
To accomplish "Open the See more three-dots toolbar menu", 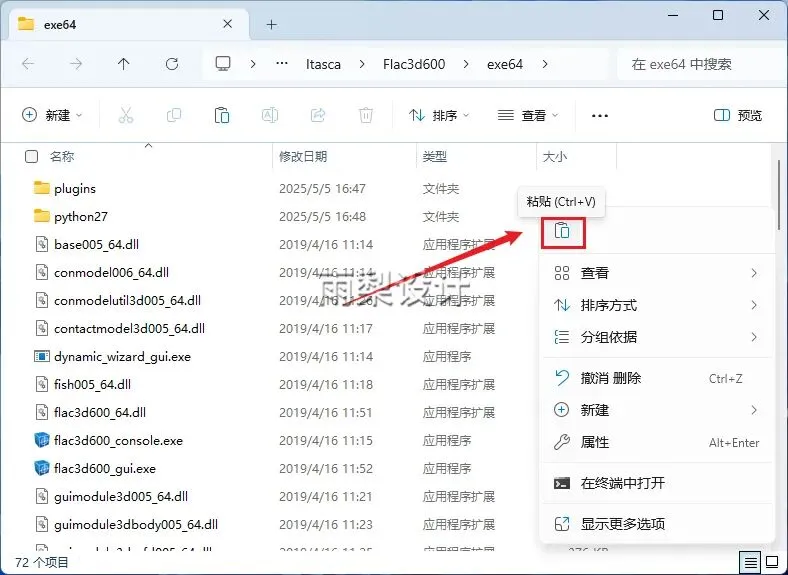I will click(x=600, y=116).
